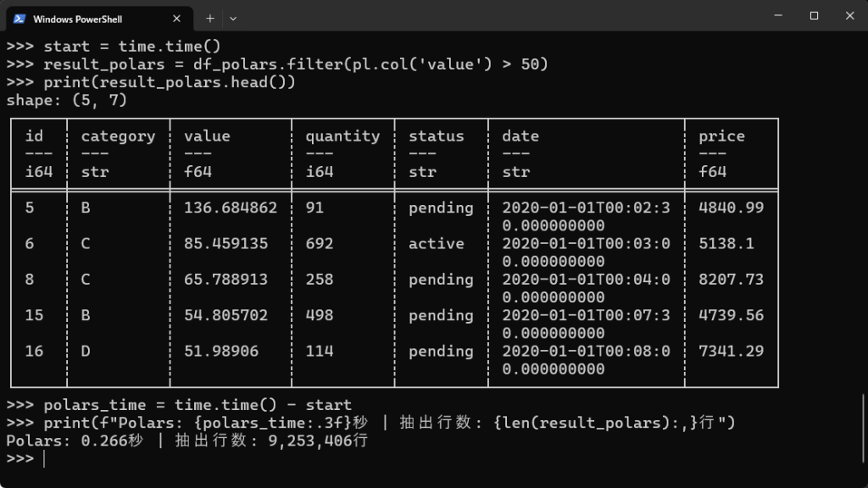Click the "status" column header text
Screen dimensions: 868x488
(437, 136)
